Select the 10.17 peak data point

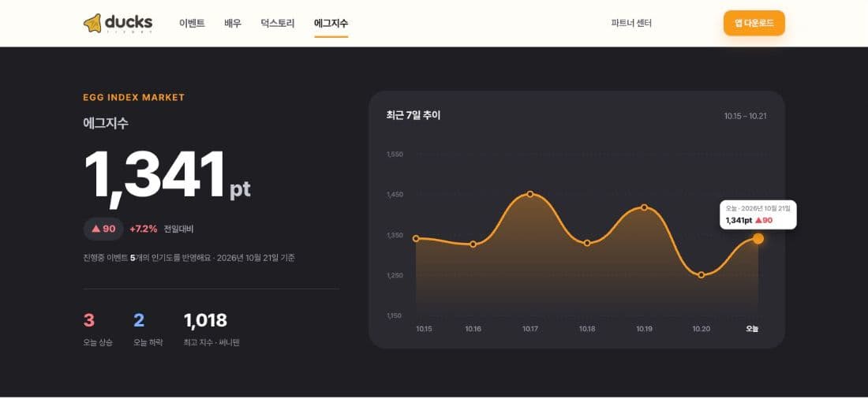[x=530, y=194]
